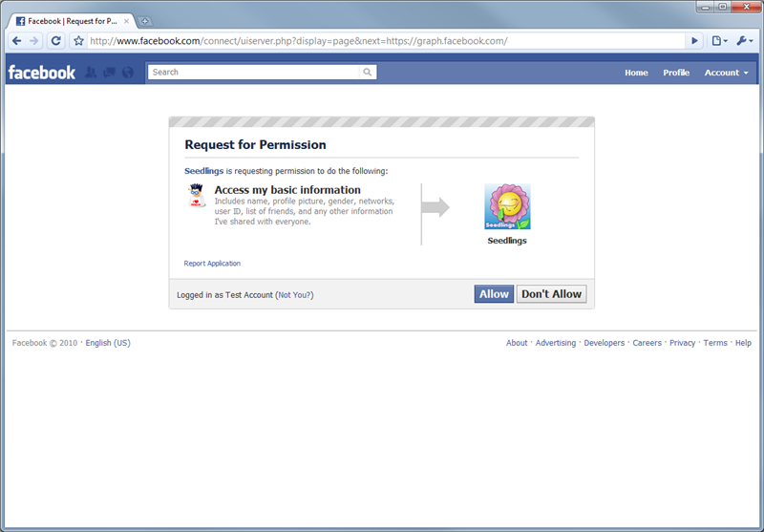Change language via English (US) link
This screenshot has width=764, height=532.
[x=108, y=343]
